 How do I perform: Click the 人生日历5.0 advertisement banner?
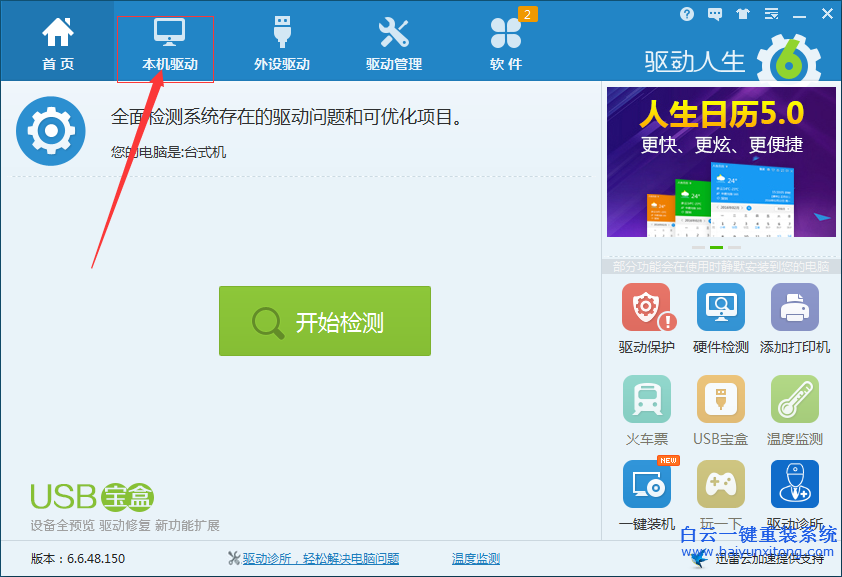tap(720, 160)
